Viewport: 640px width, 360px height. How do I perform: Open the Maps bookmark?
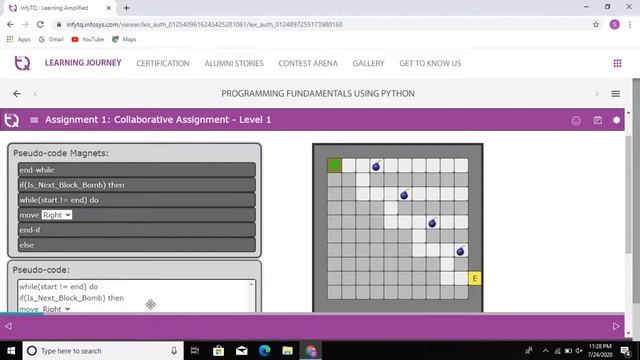pos(124,39)
